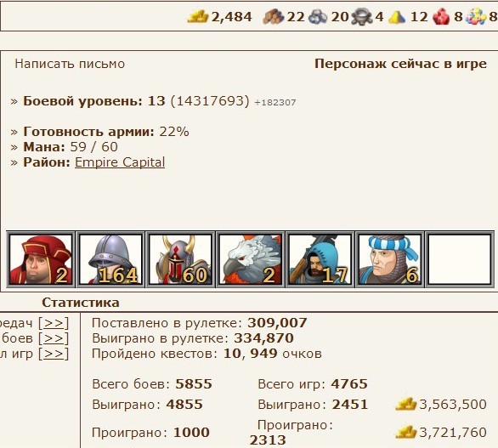Click the mercury resource icon

362,17
